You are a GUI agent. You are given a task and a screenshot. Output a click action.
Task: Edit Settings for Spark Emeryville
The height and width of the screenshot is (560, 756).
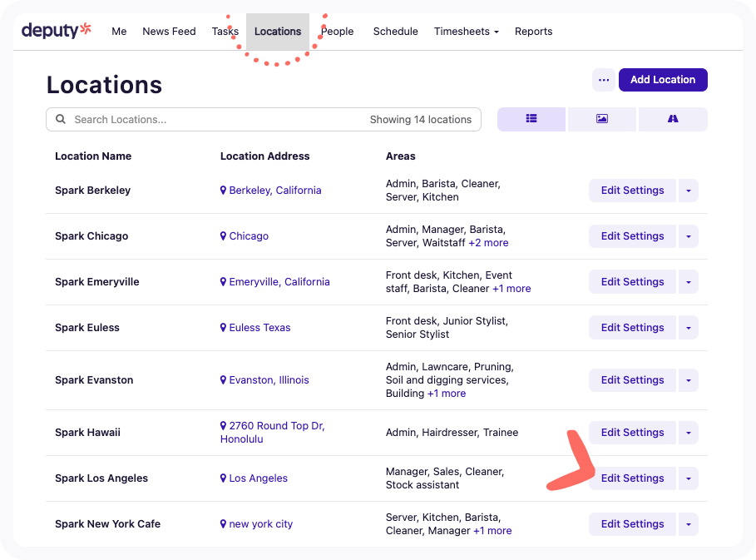[632, 282]
